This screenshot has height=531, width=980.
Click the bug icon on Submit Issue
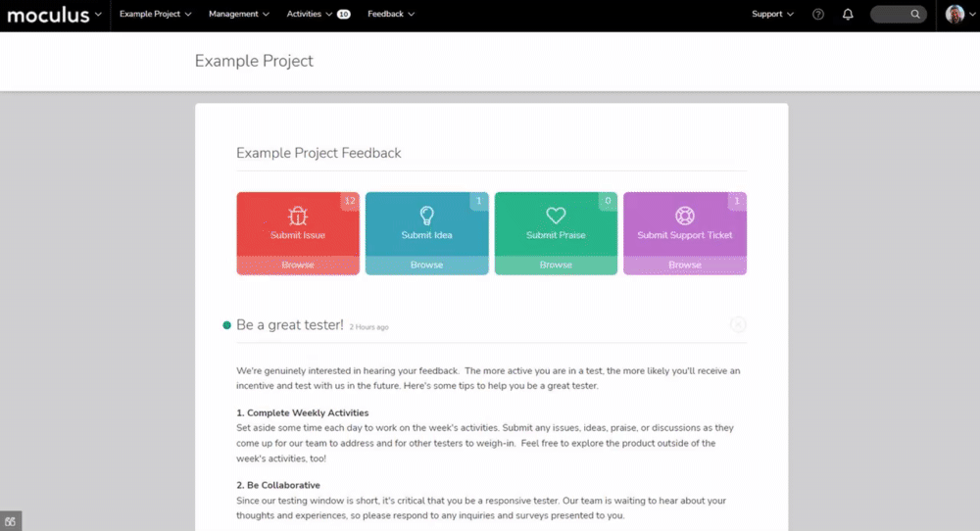298,216
